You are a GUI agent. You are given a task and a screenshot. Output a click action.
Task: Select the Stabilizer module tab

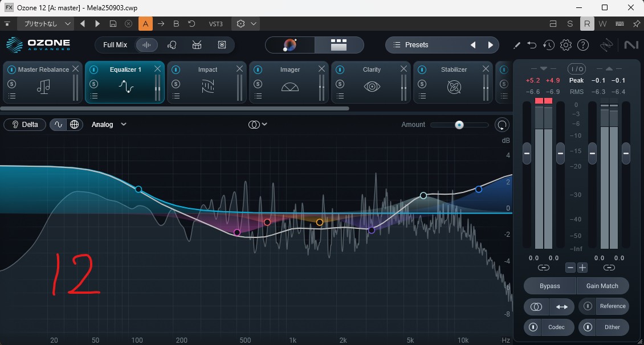(453, 82)
